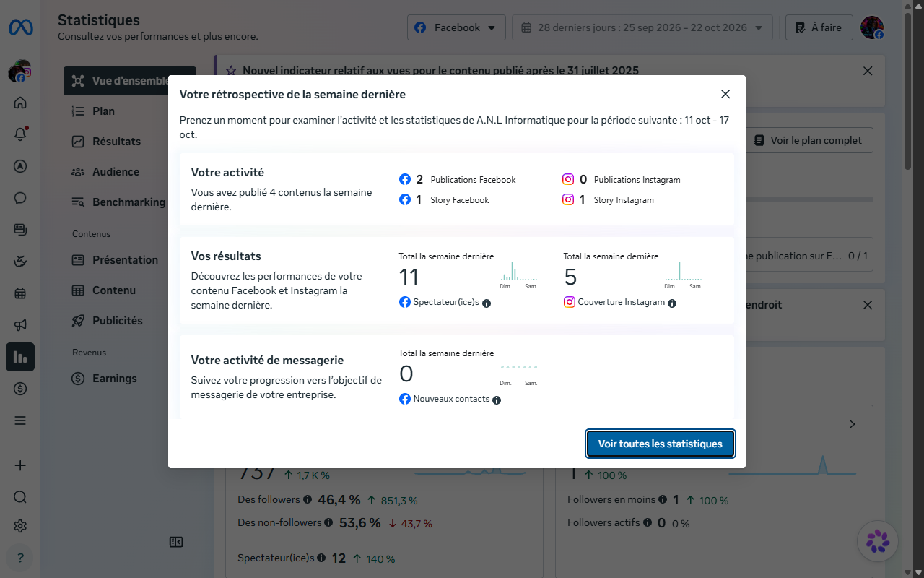Open the Facebook platform dropdown
Viewport: 924px width, 578px height.
[456, 27]
